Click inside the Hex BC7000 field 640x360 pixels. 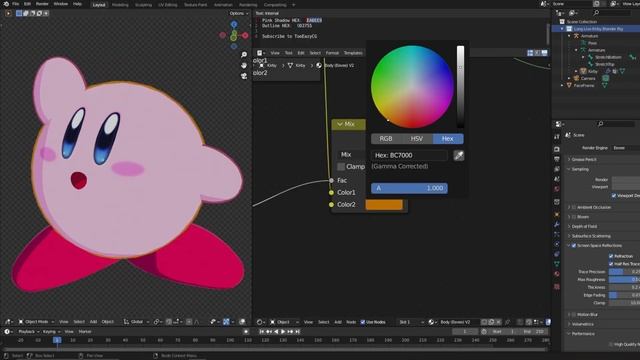410,156
